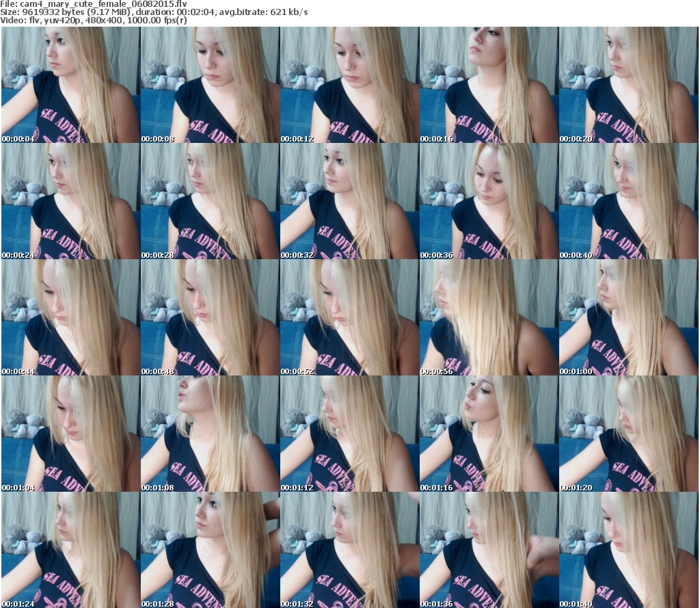
Task: Click the frame stamped 00:00:48
Action: pyautogui.click(x=210, y=317)
